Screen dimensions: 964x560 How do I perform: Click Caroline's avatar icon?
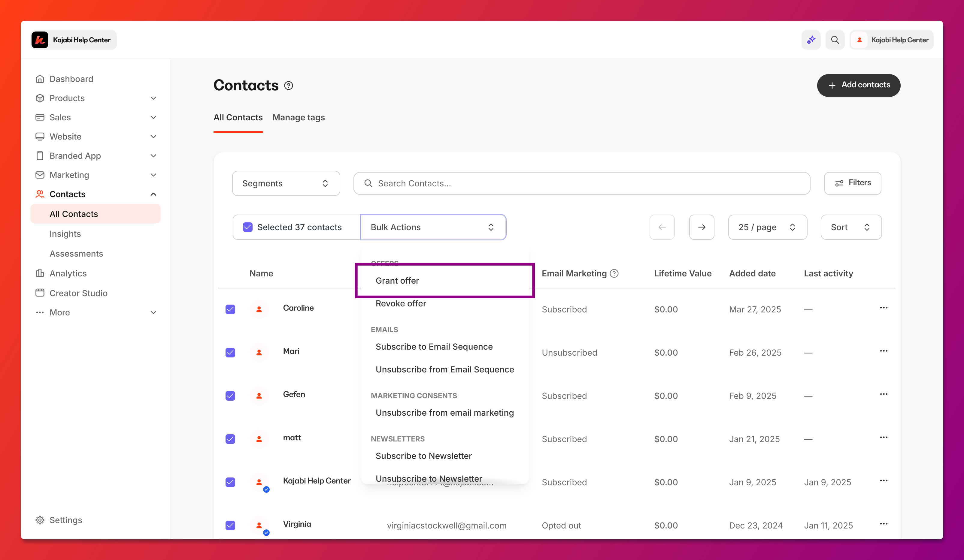pos(259,309)
